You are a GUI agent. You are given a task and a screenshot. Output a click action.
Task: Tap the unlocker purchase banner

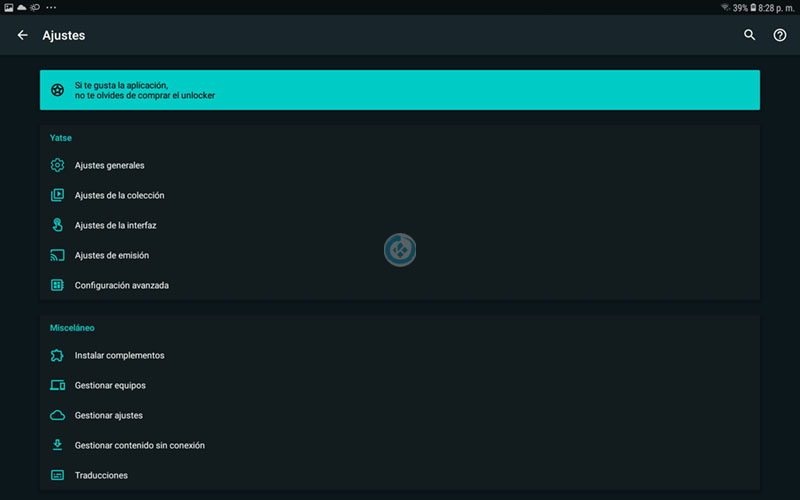(400, 90)
